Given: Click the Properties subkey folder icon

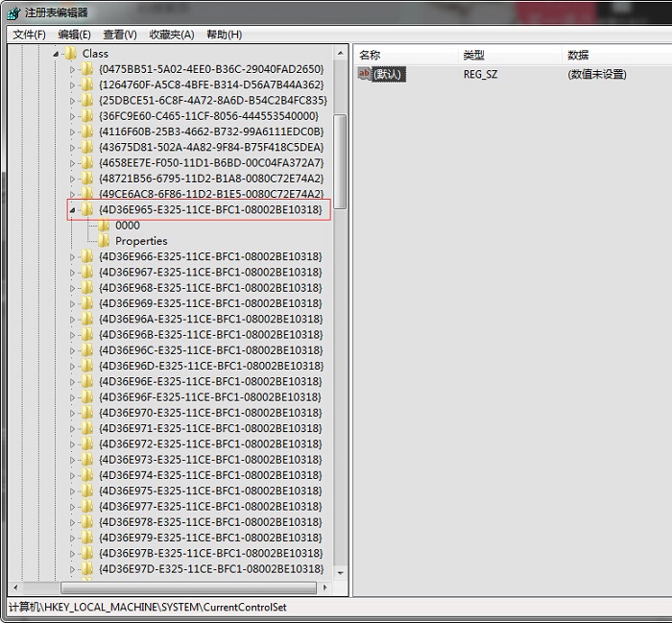Looking at the screenshot, I should point(104,241).
